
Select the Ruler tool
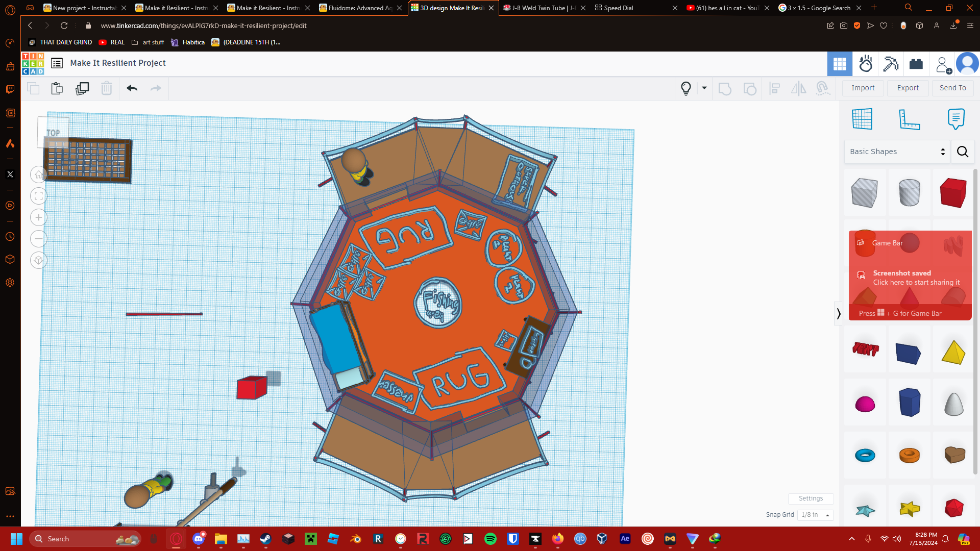point(909,119)
